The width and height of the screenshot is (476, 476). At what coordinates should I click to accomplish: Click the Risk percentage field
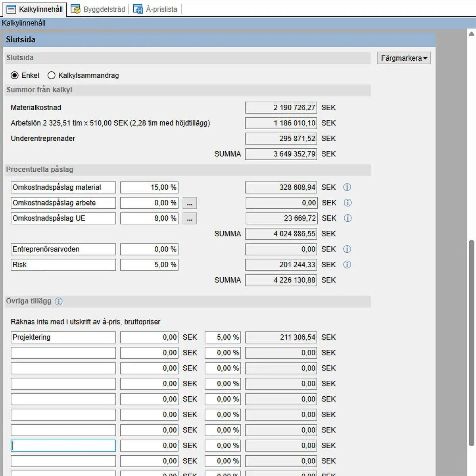click(149, 265)
